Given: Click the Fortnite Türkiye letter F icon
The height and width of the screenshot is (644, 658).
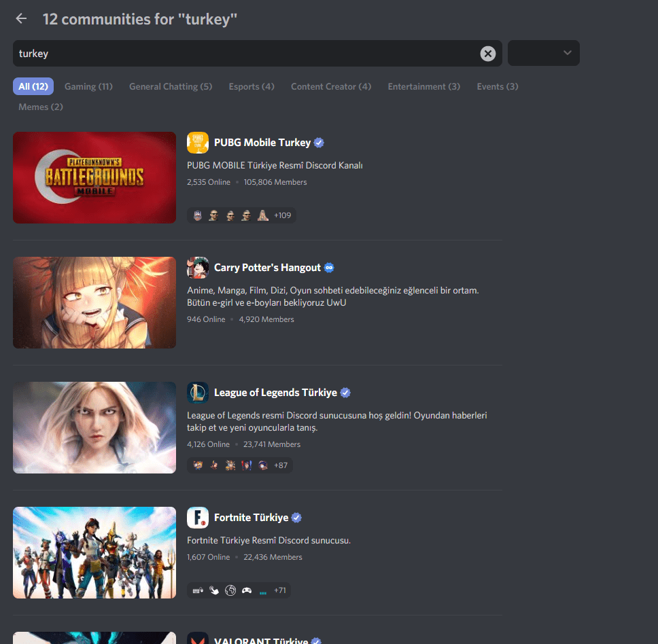Looking at the screenshot, I should (x=197, y=518).
